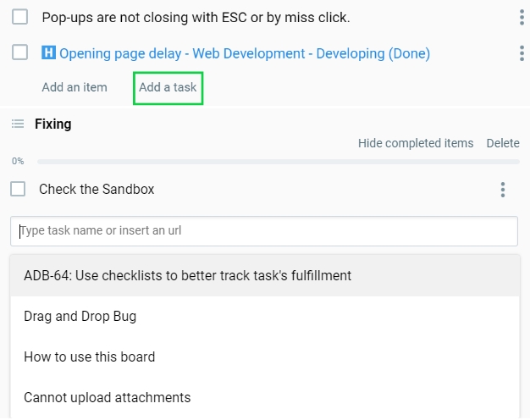Screen dimensions: 530x420
Task: Tick the Opening page delay checkbox
Action: 20,53
